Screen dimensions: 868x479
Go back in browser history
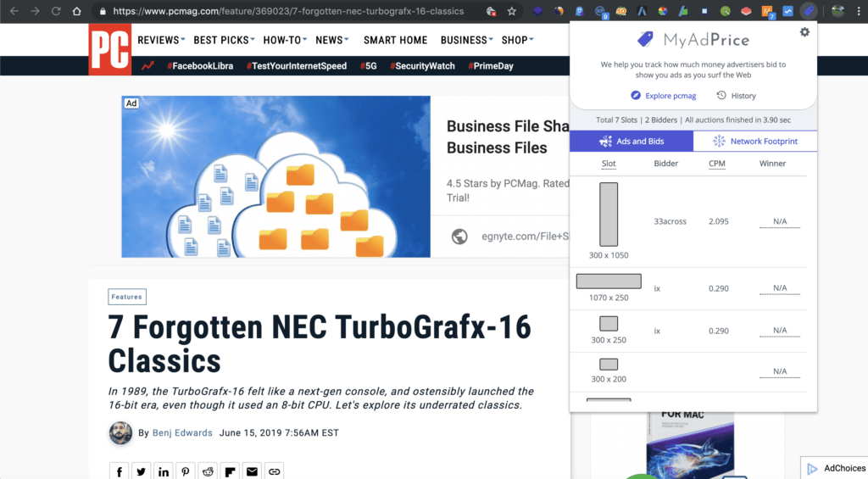(14, 11)
